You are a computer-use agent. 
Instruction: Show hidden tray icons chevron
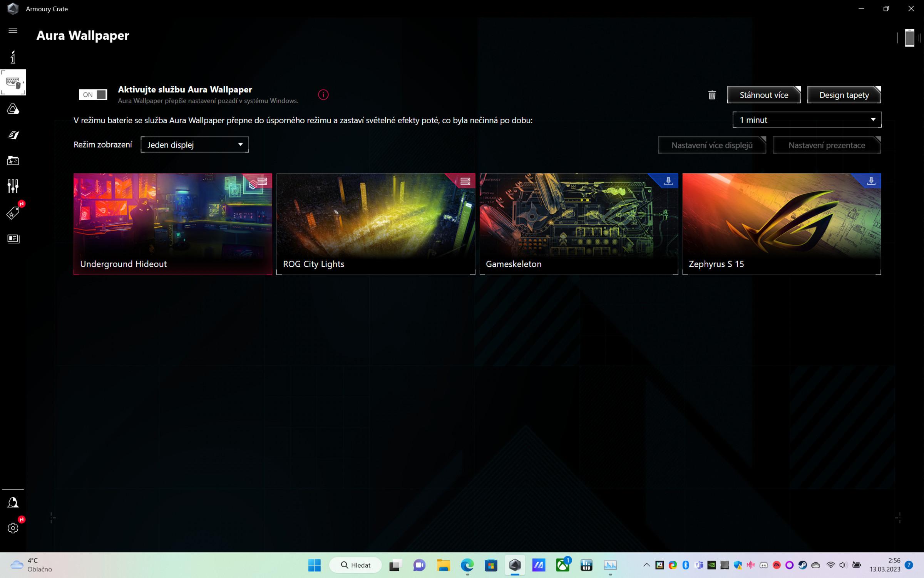[646, 565]
